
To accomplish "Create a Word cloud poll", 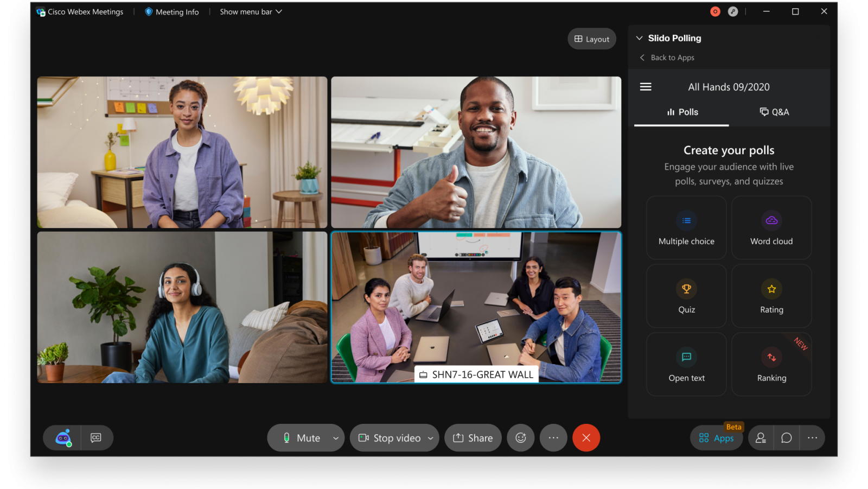I will click(771, 228).
